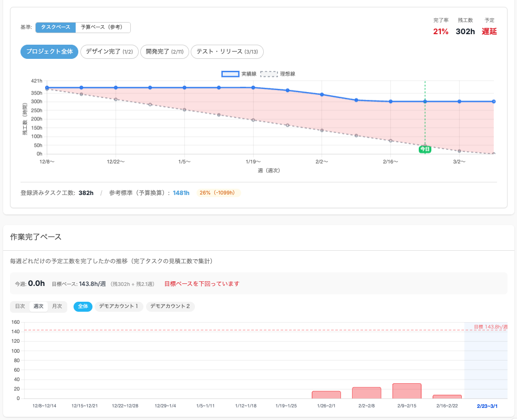Click the 今日 marker on the burndown chart
The width and height of the screenshot is (517, 420).
[424, 149]
